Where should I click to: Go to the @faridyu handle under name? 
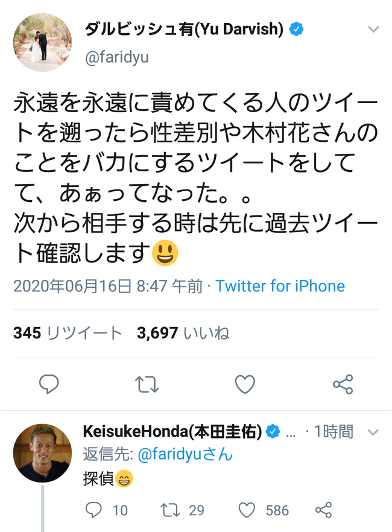tap(116, 57)
